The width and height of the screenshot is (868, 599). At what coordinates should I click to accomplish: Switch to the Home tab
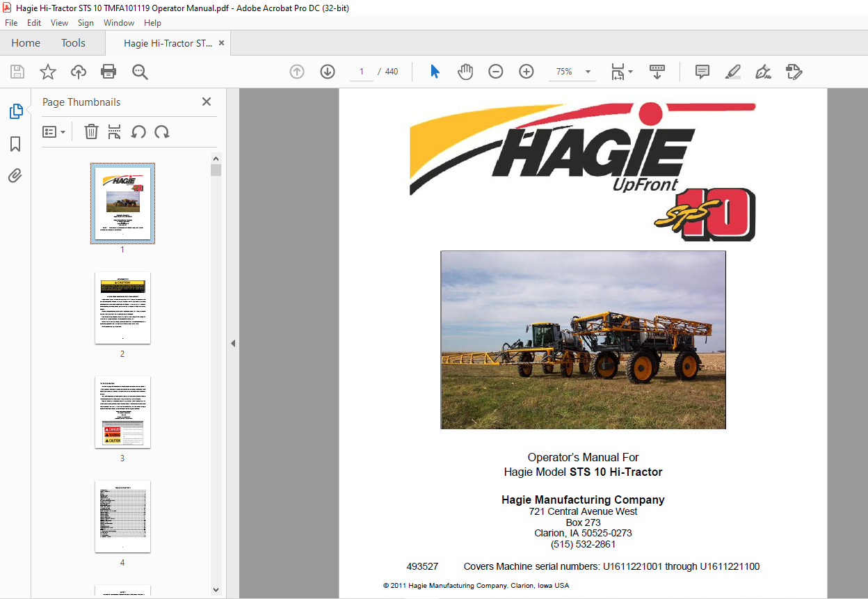coord(26,43)
